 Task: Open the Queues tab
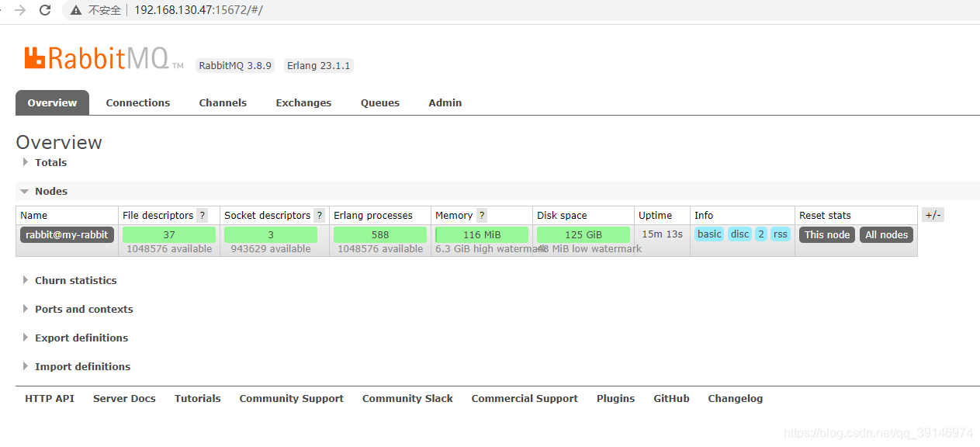(x=380, y=102)
